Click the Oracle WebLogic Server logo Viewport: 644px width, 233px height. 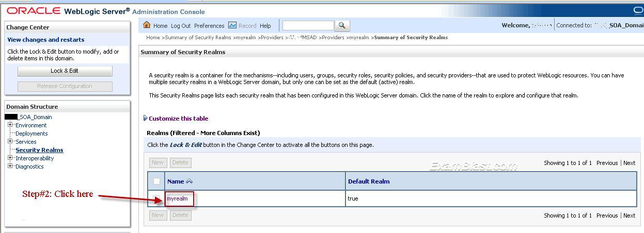[x=68, y=11]
